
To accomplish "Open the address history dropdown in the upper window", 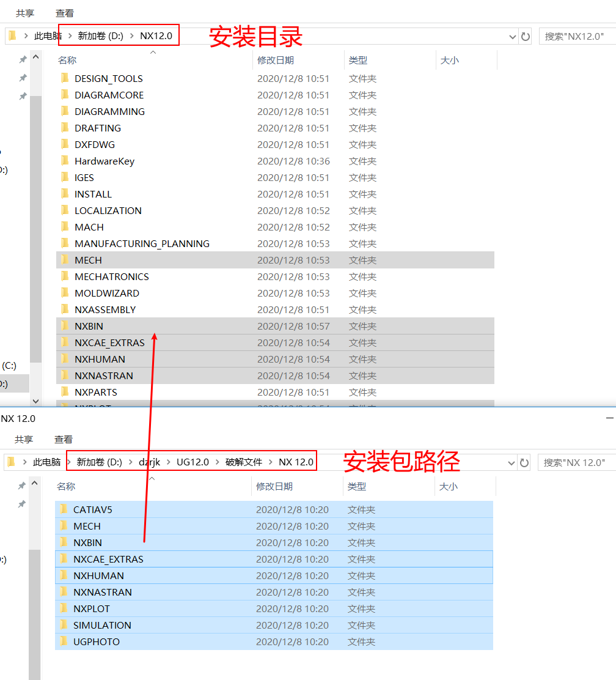I will pos(512,37).
